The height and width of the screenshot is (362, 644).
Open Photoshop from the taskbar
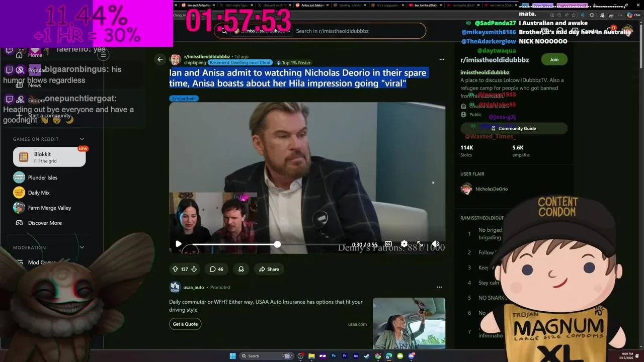click(x=334, y=356)
